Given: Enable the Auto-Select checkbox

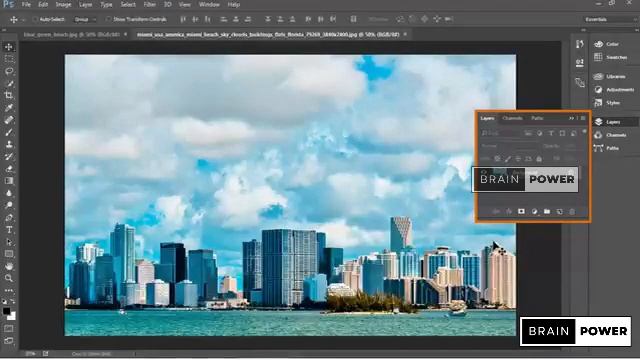Looking at the screenshot, I should 35,19.
